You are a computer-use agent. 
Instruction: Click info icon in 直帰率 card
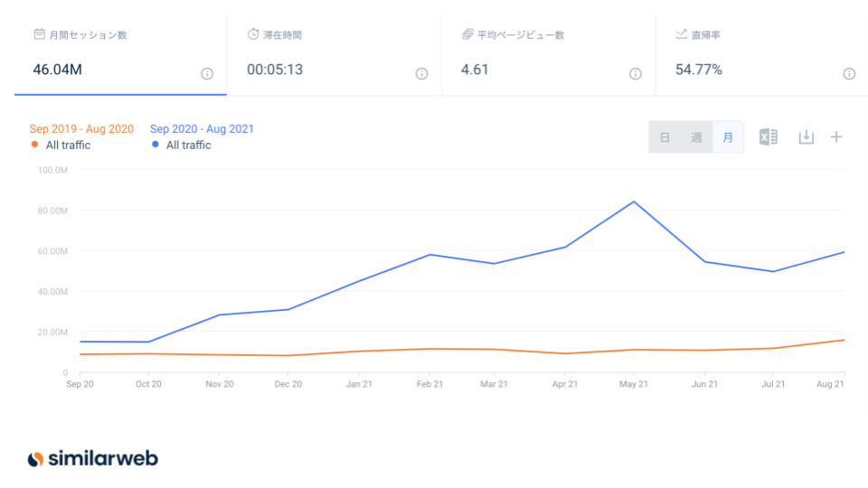pyautogui.click(x=849, y=74)
